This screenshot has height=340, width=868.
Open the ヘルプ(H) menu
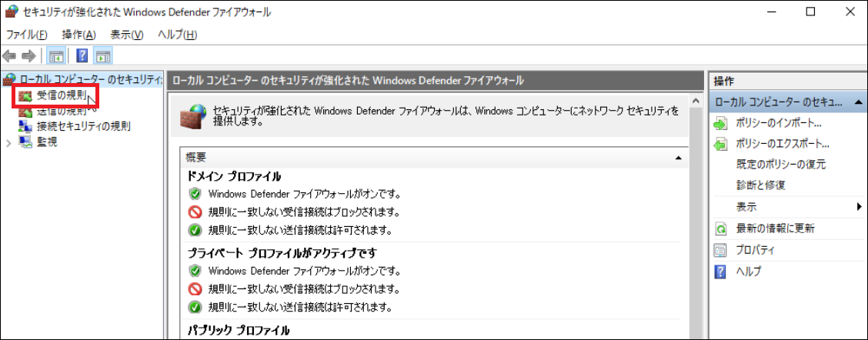(177, 35)
